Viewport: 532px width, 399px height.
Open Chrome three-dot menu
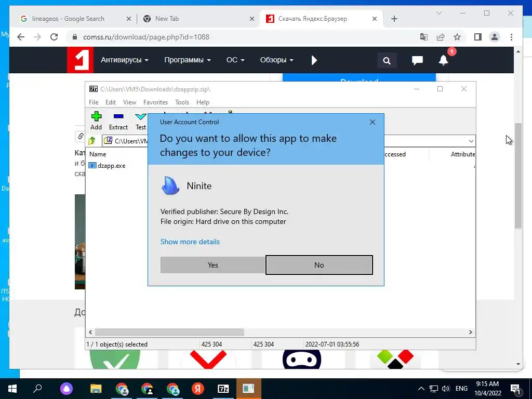pos(511,37)
